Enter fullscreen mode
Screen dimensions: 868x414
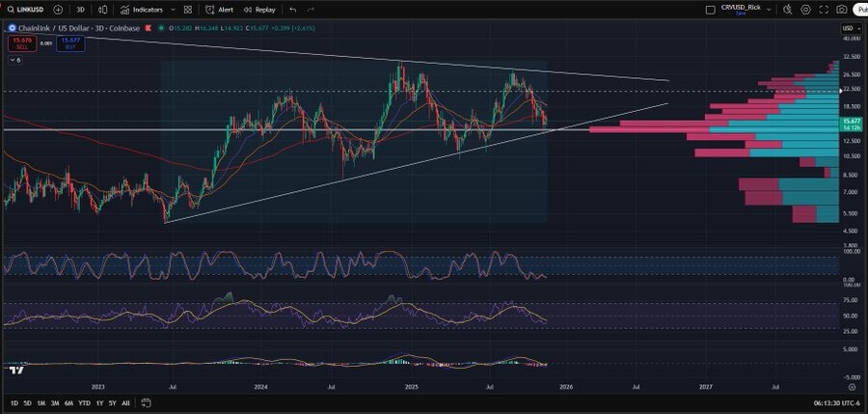(824, 9)
